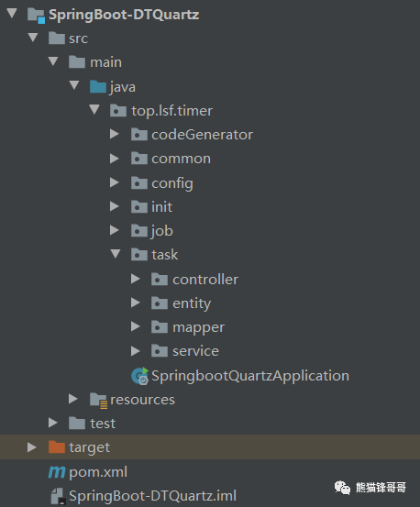Screen dimensions: 420x507
Task: Expand the common package arrow
Action: [x=115, y=159]
